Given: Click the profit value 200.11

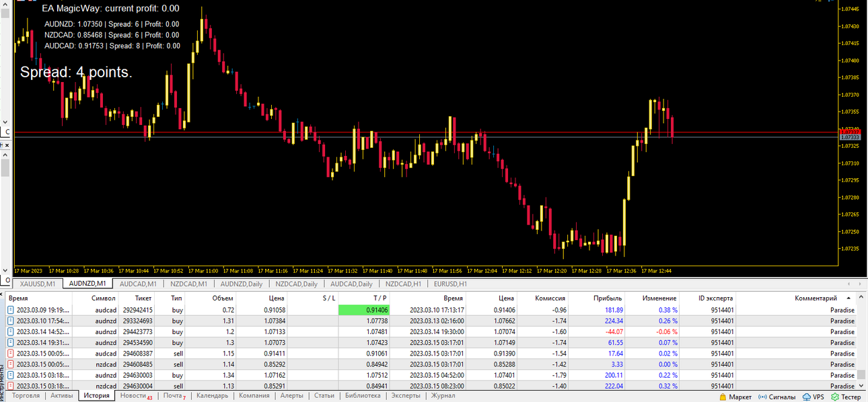Looking at the screenshot, I should pyautogui.click(x=614, y=375).
